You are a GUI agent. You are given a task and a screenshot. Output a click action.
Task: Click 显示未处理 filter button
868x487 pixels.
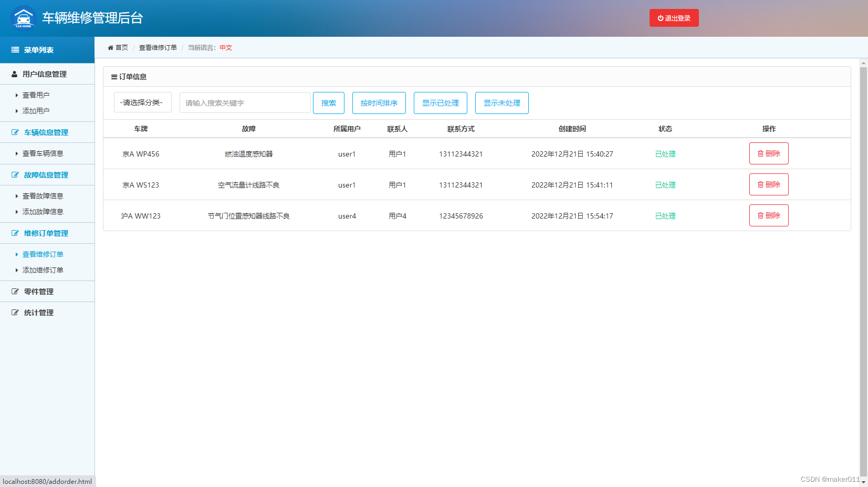pyautogui.click(x=502, y=103)
